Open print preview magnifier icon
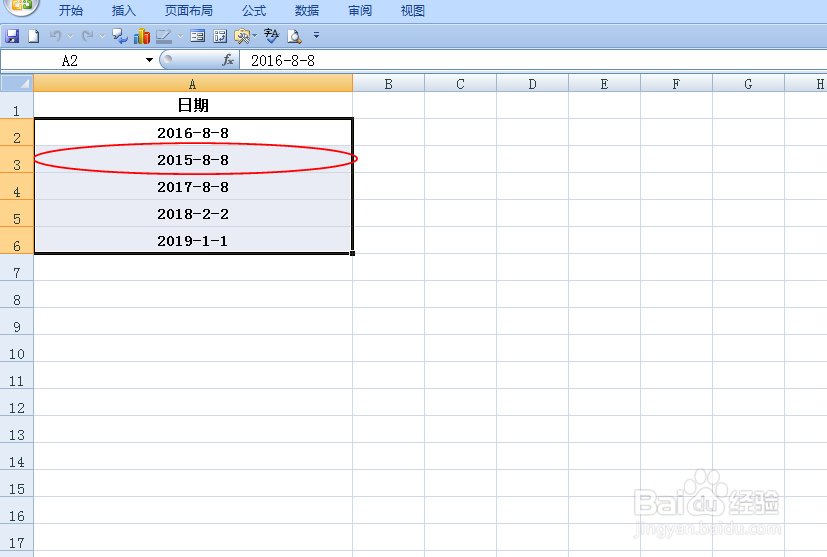The height and width of the screenshot is (557, 827). pos(294,36)
